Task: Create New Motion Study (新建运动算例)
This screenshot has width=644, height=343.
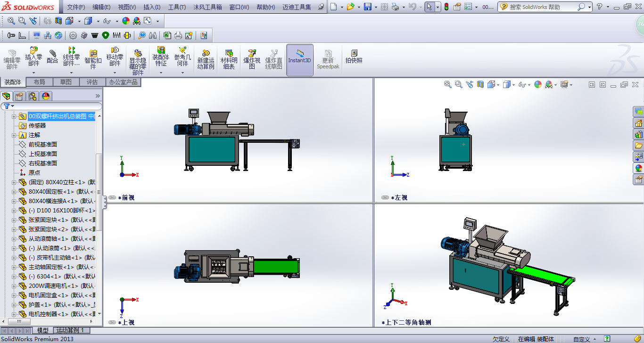Action: click(x=206, y=59)
